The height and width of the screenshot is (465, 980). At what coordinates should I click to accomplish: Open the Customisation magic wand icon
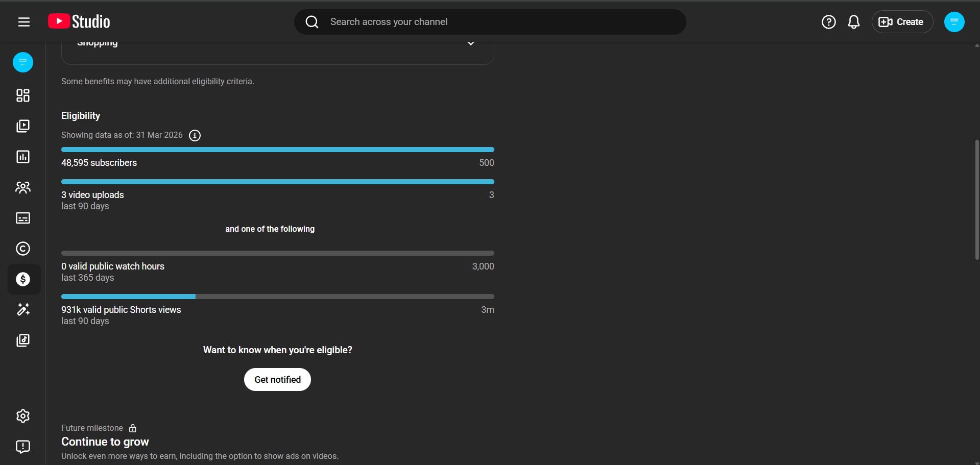tap(23, 309)
